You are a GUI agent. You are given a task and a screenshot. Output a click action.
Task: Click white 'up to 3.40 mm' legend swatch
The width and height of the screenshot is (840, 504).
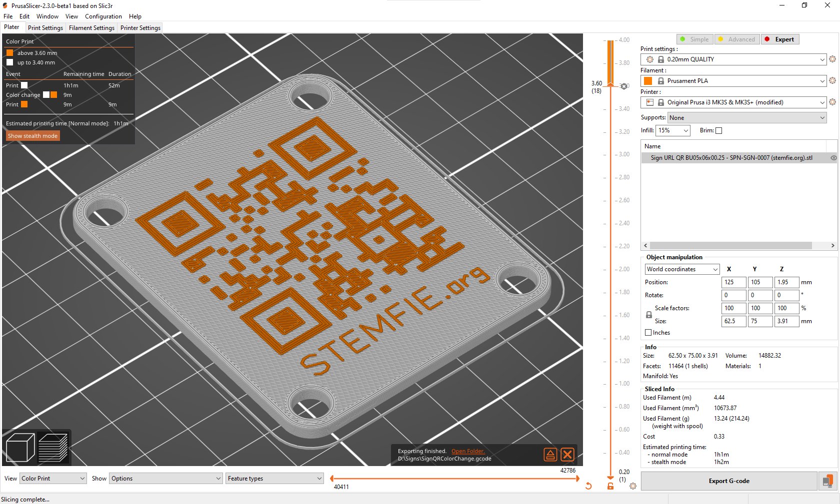tap(9, 62)
